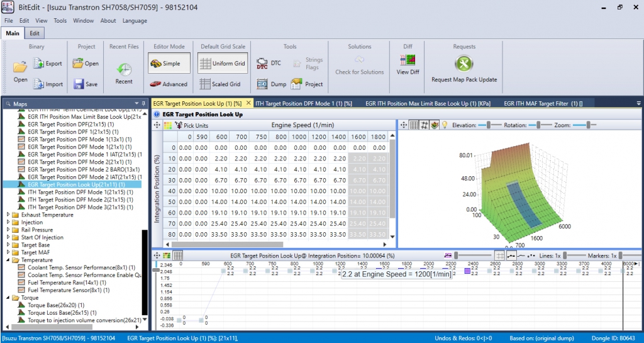Open a project with the Project Open icon
The height and width of the screenshot is (343, 644).
(x=77, y=64)
